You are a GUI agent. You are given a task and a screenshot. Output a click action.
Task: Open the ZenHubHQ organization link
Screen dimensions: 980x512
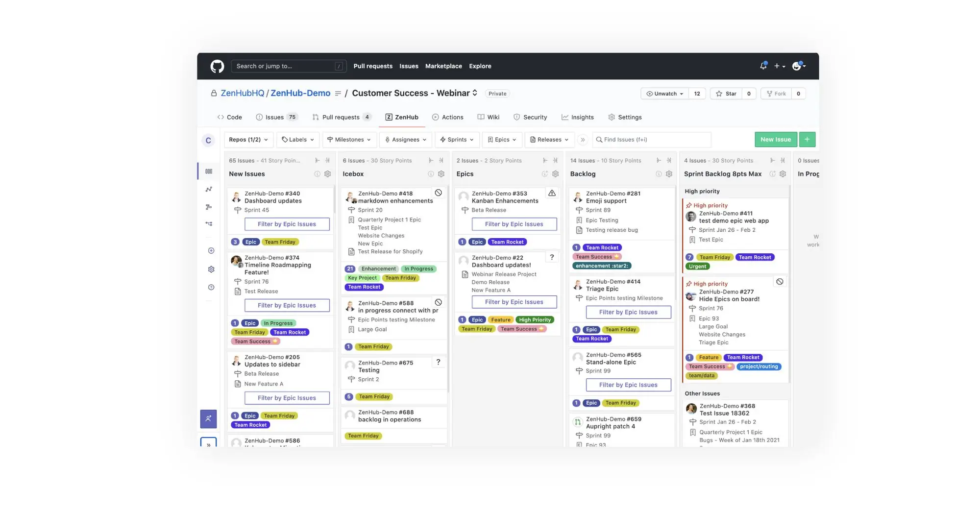click(x=242, y=93)
